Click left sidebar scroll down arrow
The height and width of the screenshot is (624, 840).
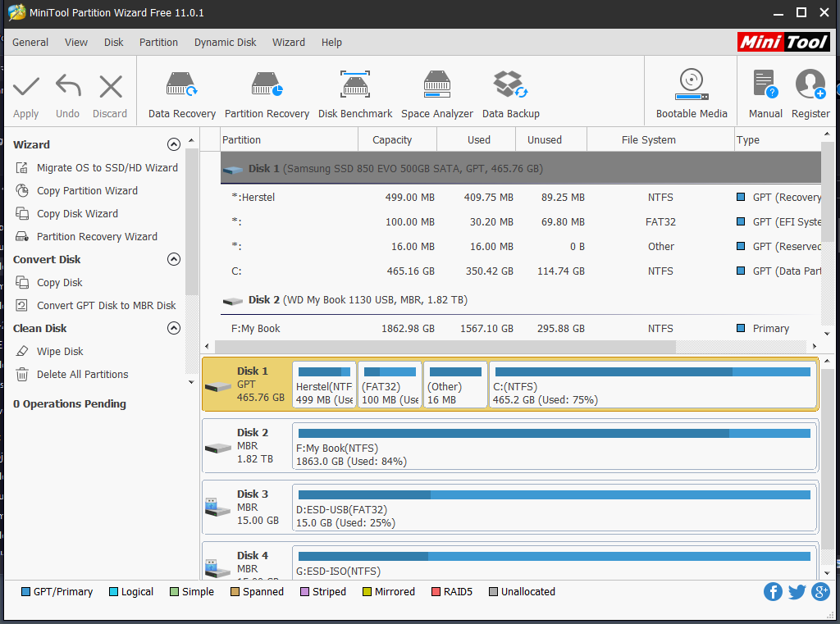click(191, 382)
